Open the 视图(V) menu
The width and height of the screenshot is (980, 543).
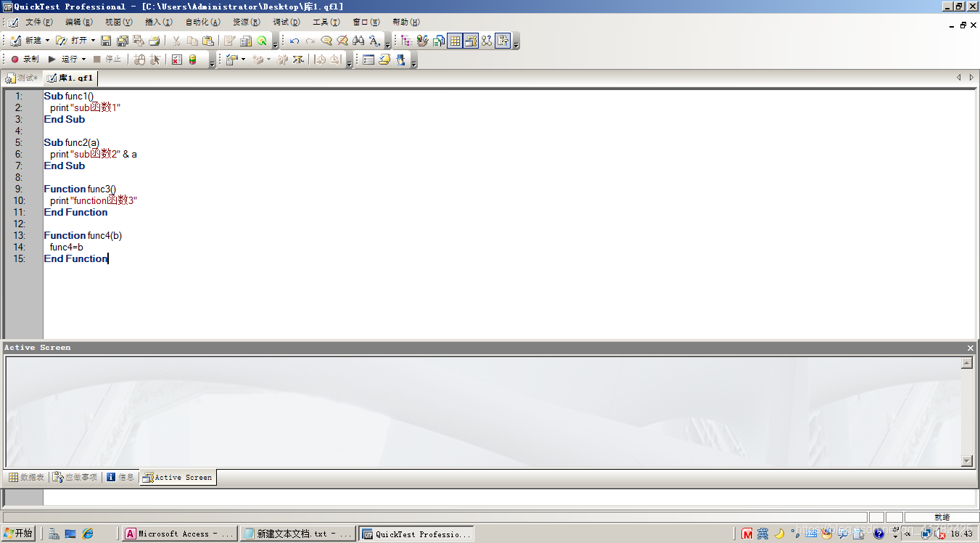tap(118, 22)
